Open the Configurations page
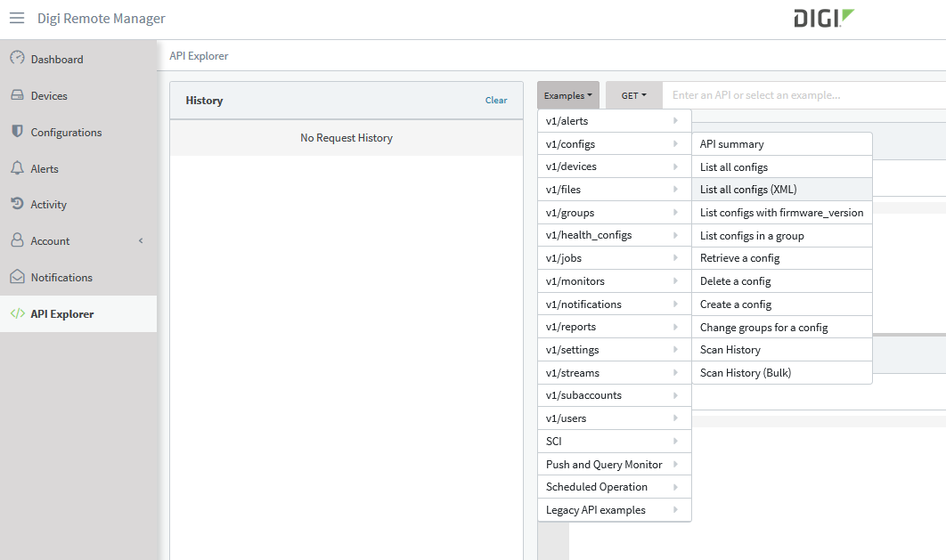This screenshot has height=560, width=946. (78, 132)
